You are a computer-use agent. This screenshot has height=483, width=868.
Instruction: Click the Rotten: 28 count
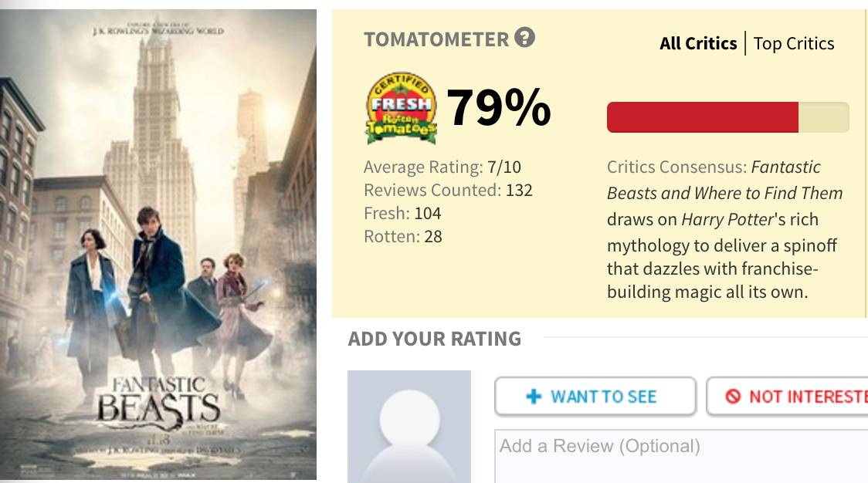[402, 236]
